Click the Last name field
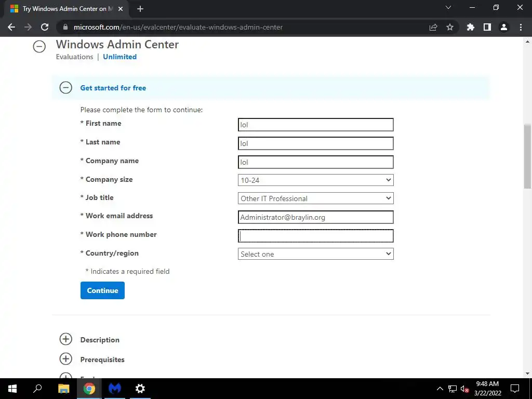This screenshot has width=532, height=399. (x=315, y=143)
